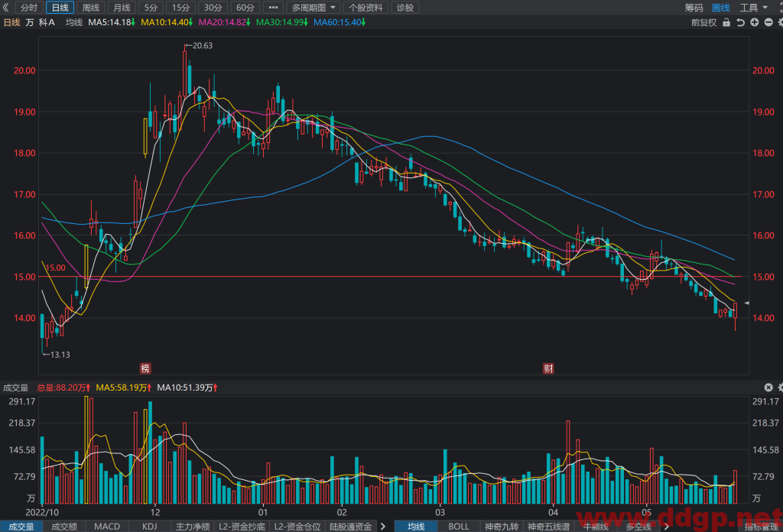
Task: Click the MA30:14.99 indicator value
Action: [281, 22]
